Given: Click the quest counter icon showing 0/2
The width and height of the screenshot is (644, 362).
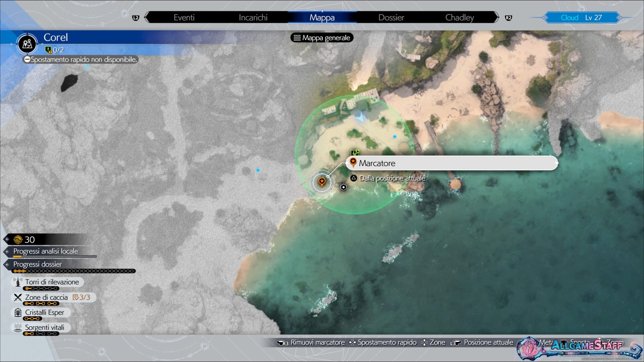Looking at the screenshot, I should [x=48, y=50].
